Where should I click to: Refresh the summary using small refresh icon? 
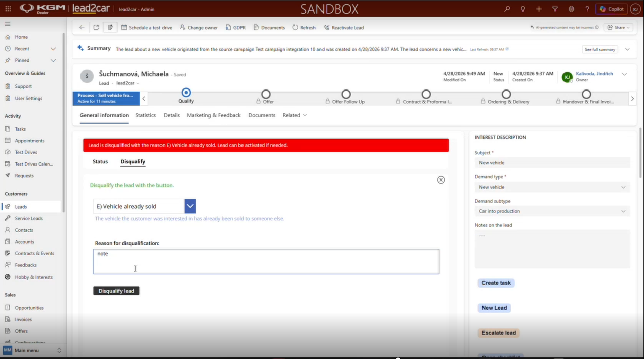(507, 49)
